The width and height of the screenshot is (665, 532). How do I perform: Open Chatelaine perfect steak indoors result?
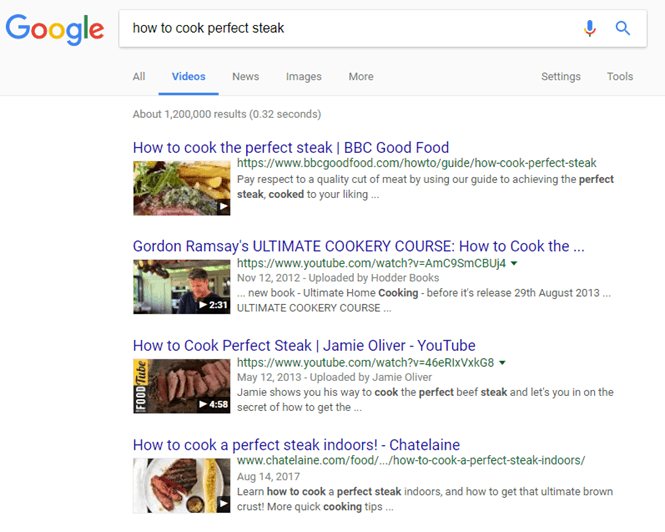[x=296, y=445]
